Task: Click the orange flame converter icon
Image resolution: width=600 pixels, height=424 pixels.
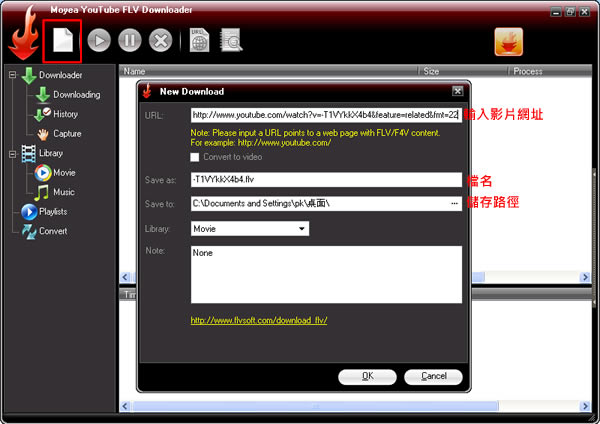Action: click(x=509, y=42)
